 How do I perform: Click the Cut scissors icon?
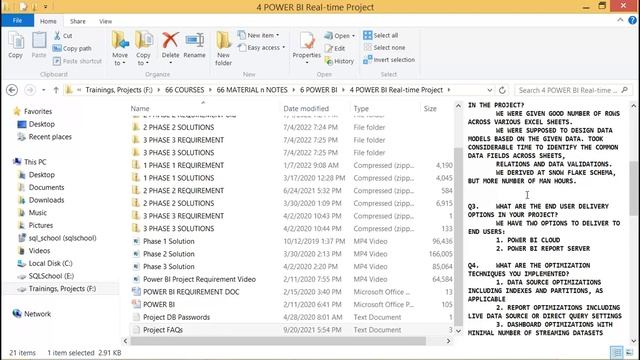pos(58,36)
